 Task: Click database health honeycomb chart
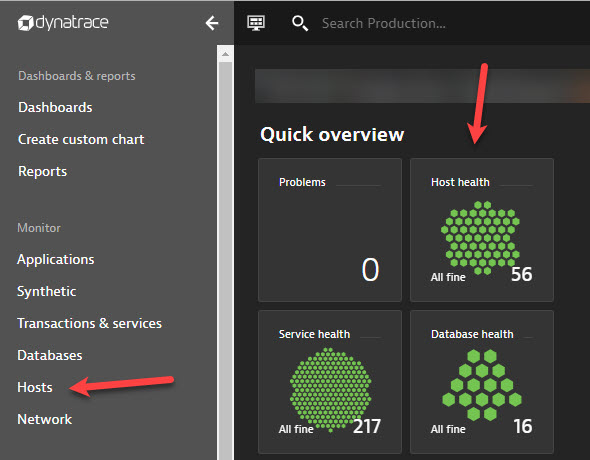tap(482, 385)
